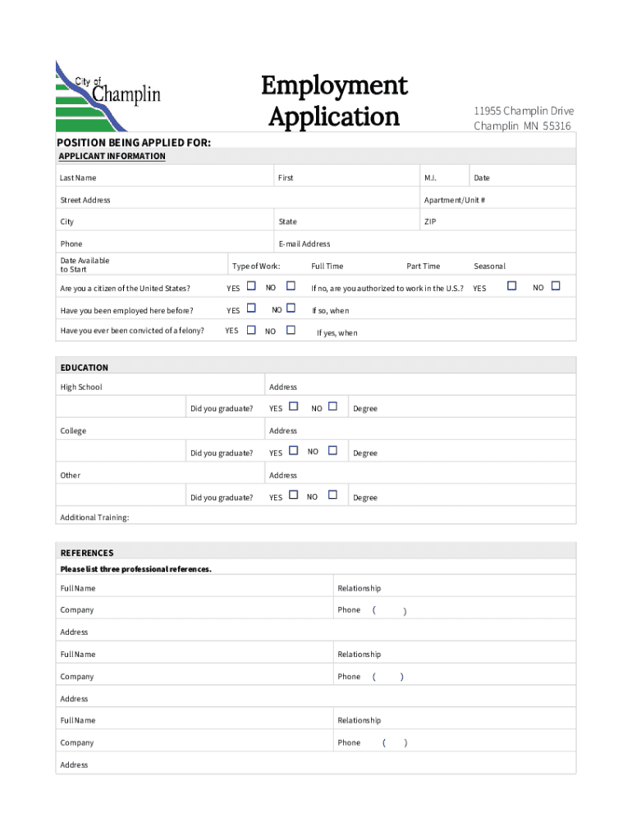Check YES for United States citizen
632x840 pixels.
click(x=251, y=286)
